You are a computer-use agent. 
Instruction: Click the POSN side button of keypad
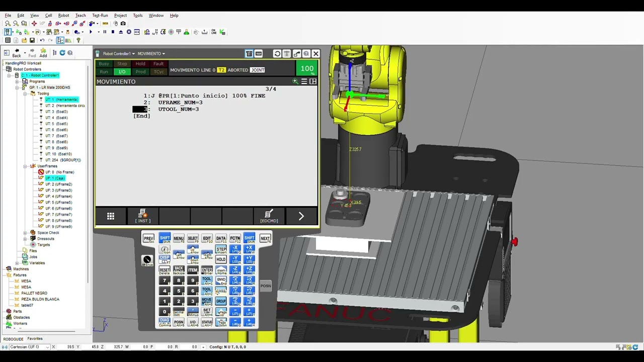(x=266, y=286)
